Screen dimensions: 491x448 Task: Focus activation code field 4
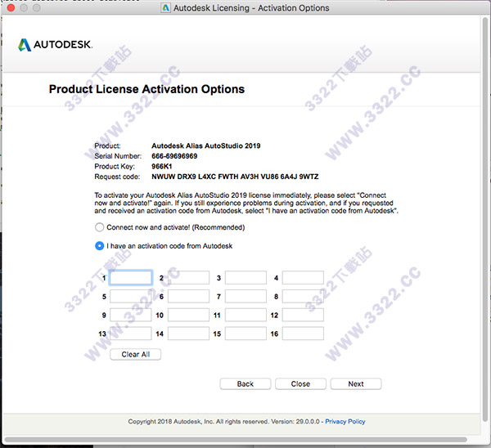303,278
